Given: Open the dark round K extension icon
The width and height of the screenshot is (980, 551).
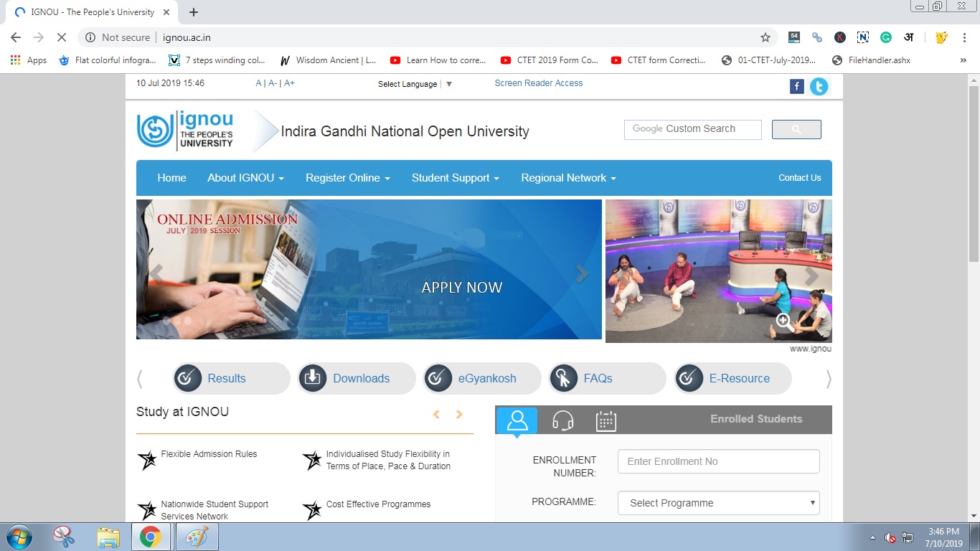Looking at the screenshot, I should pos(840,37).
